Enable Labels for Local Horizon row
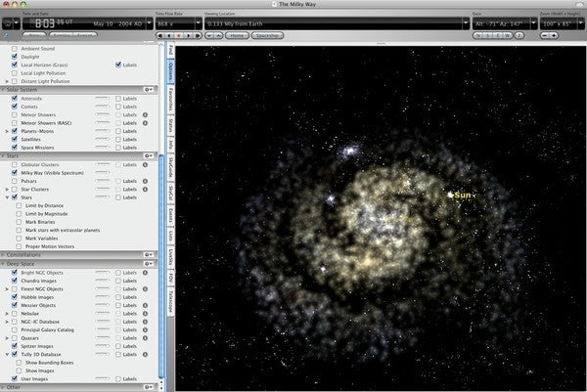Viewport: 587px width, 392px height. click(118, 65)
